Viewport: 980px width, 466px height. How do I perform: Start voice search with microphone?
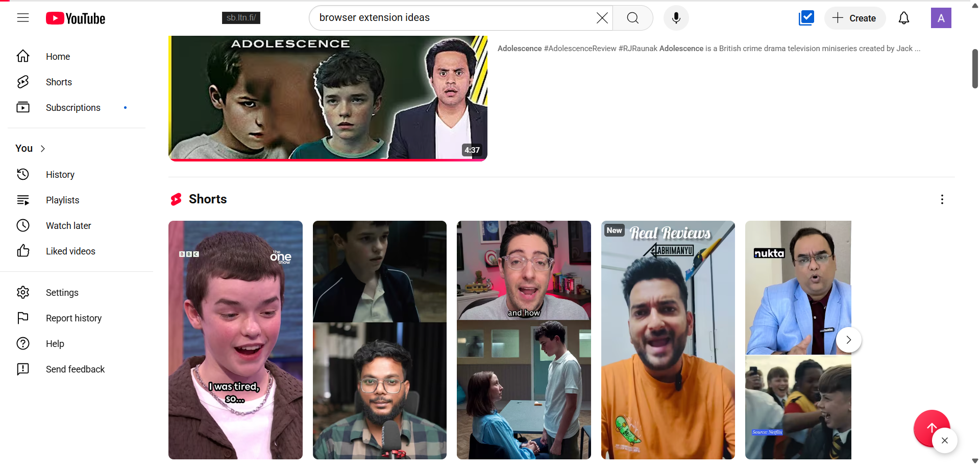[676, 18]
